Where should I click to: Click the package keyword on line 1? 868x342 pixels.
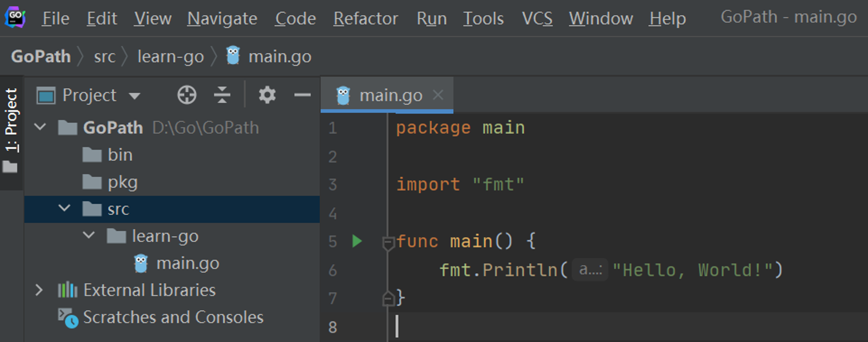(433, 128)
